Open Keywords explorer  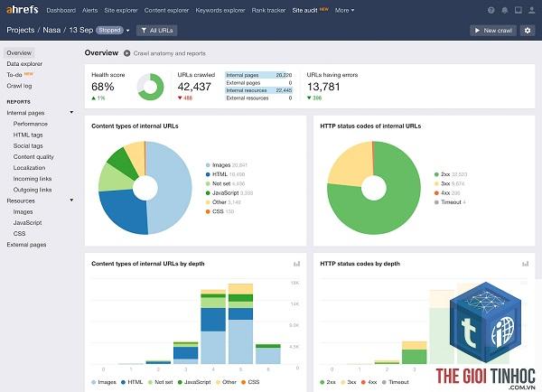point(220,10)
